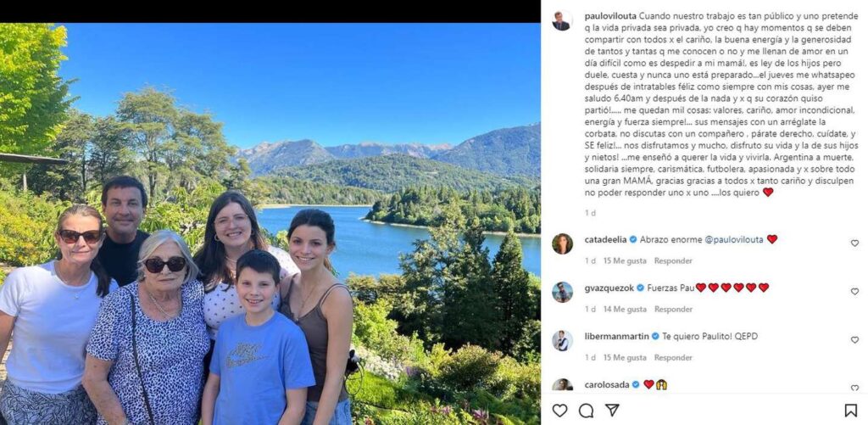The width and height of the screenshot is (868, 425).
Task: Open paulovilouta's profile picture beside the caption
Action: click(x=561, y=20)
